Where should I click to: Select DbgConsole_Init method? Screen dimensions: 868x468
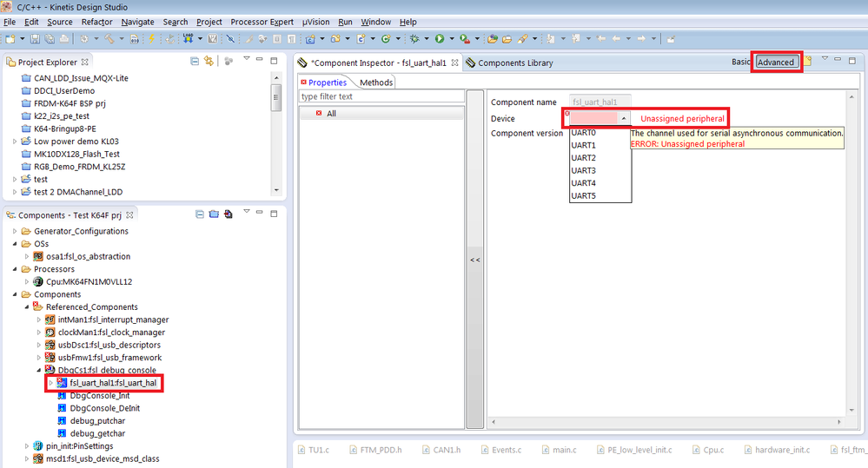pos(100,396)
